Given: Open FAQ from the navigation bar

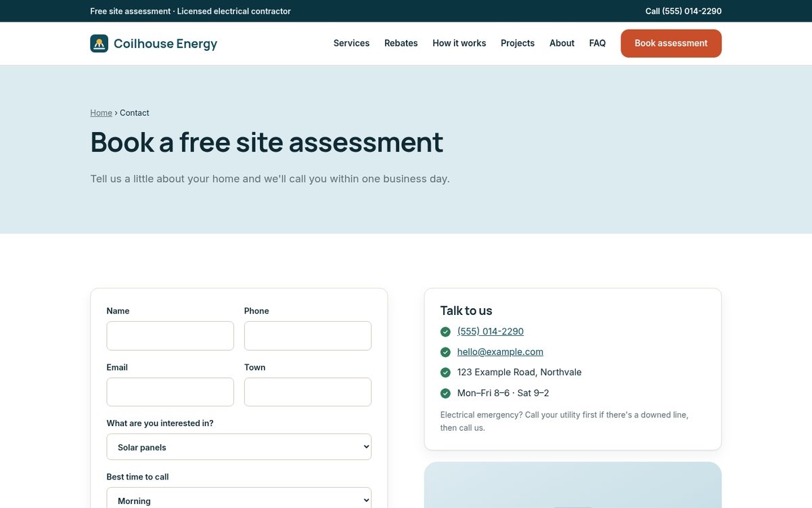Looking at the screenshot, I should click(x=597, y=43).
